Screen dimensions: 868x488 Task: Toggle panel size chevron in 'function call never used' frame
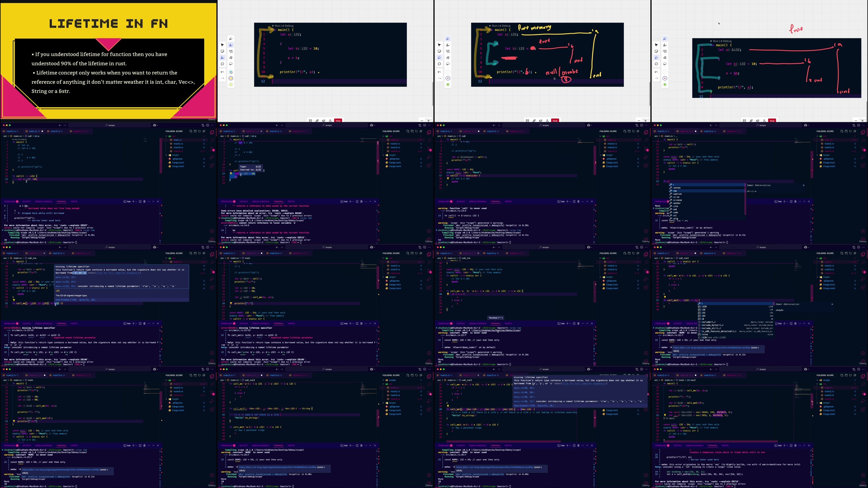(x=587, y=201)
